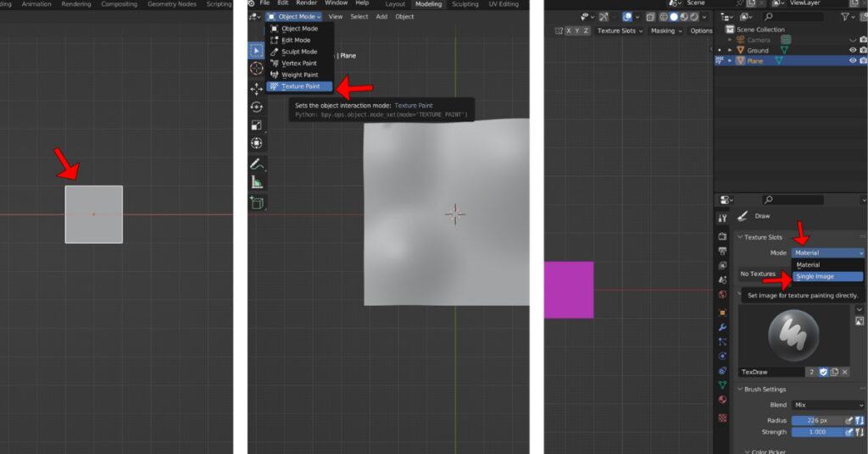Toggle the brush fake user shield

coord(823,372)
